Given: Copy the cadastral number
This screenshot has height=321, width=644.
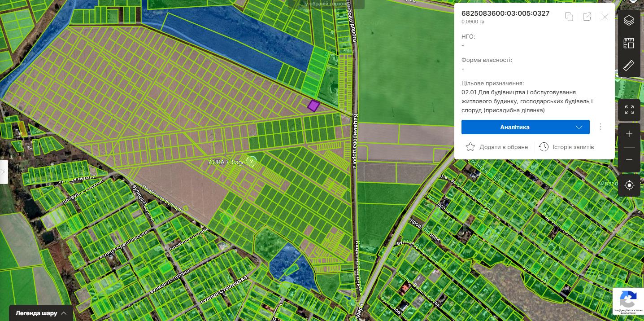Looking at the screenshot, I should pyautogui.click(x=569, y=17).
